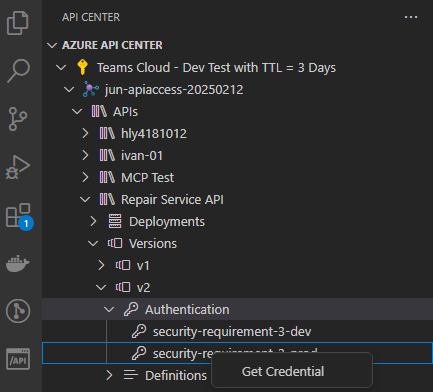Click the library icon beside MCP Test
Screen dimensions: 433x392
[x=107, y=177]
